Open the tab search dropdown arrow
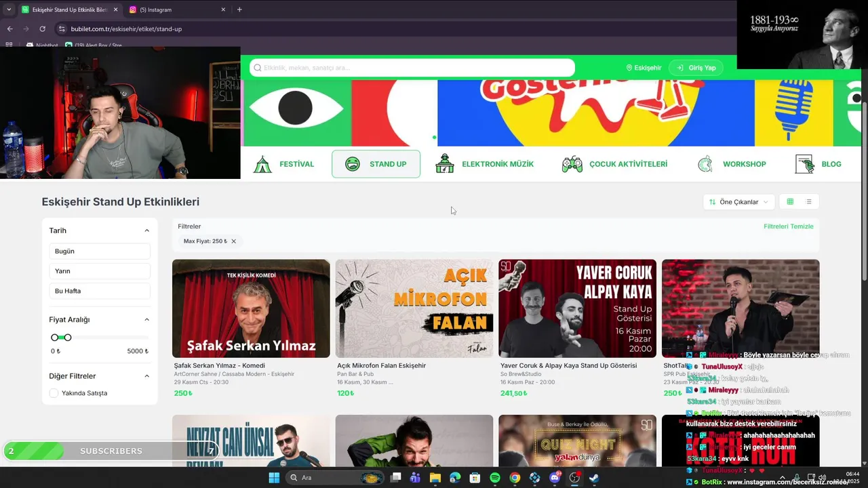868x488 pixels. 8,9
